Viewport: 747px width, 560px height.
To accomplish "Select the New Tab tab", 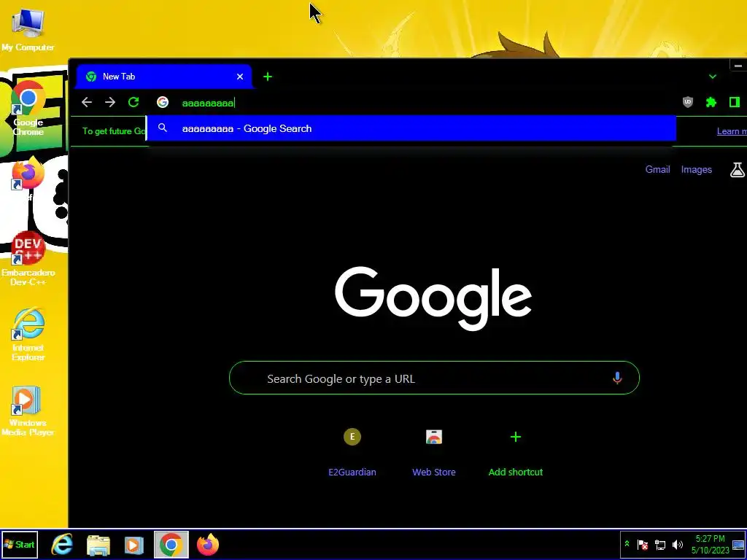I will click(x=163, y=77).
